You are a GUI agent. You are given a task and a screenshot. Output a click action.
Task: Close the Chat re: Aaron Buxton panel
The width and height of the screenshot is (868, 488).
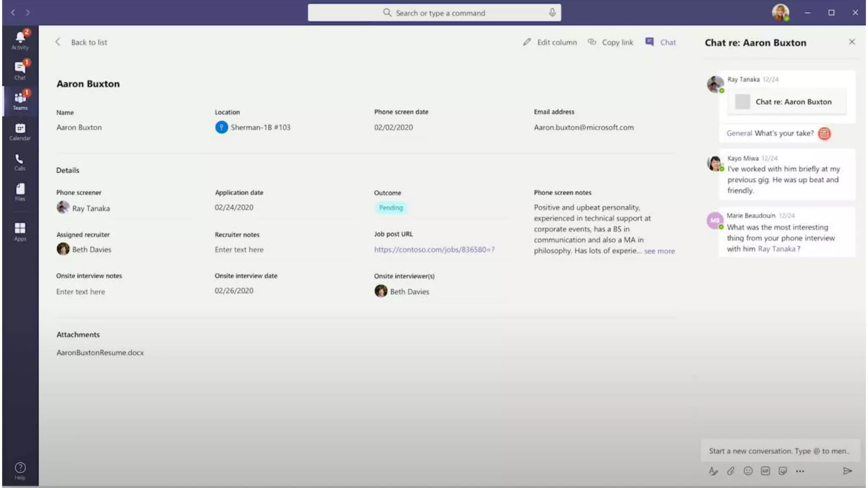852,42
